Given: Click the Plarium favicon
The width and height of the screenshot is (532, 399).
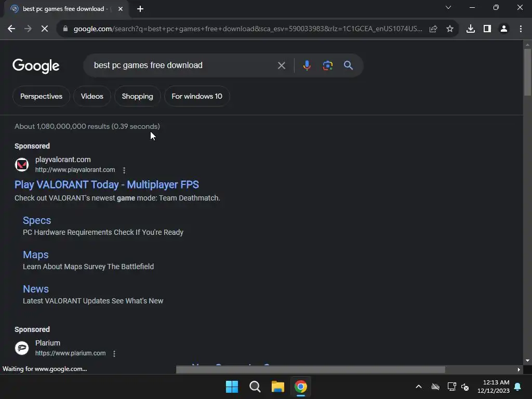Looking at the screenshot, I should pos(22,348).
